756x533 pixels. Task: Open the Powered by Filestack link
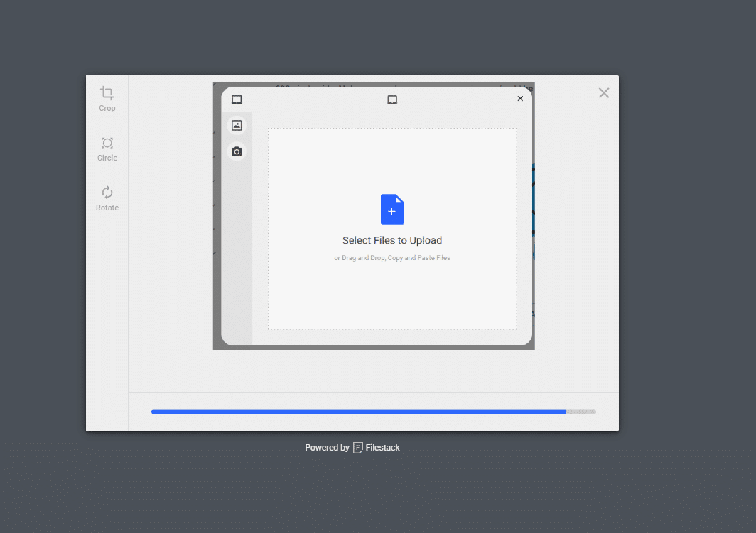pyautogui.click(x=352, y=447)
